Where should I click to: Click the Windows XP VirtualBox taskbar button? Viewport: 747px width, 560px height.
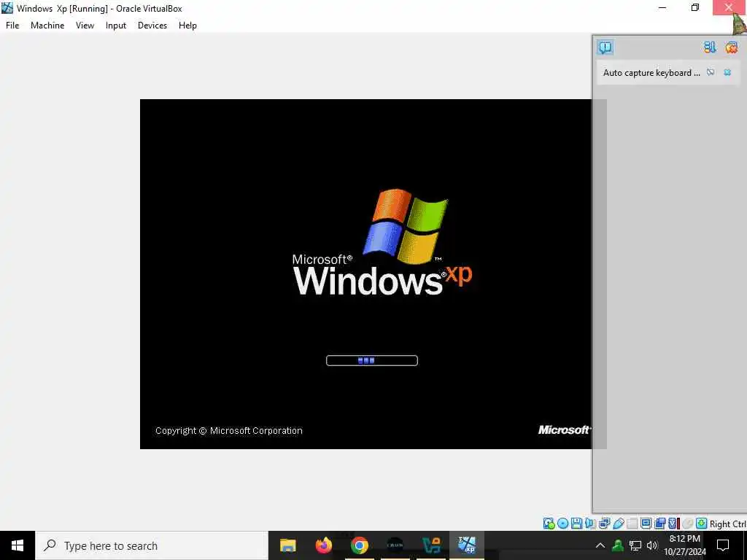467,545
